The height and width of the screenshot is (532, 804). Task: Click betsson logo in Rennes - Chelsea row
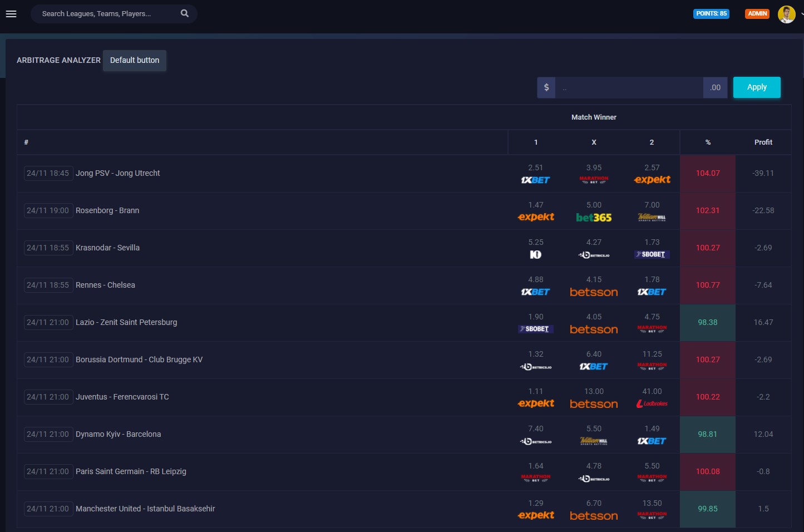click(x=594, y=292)
